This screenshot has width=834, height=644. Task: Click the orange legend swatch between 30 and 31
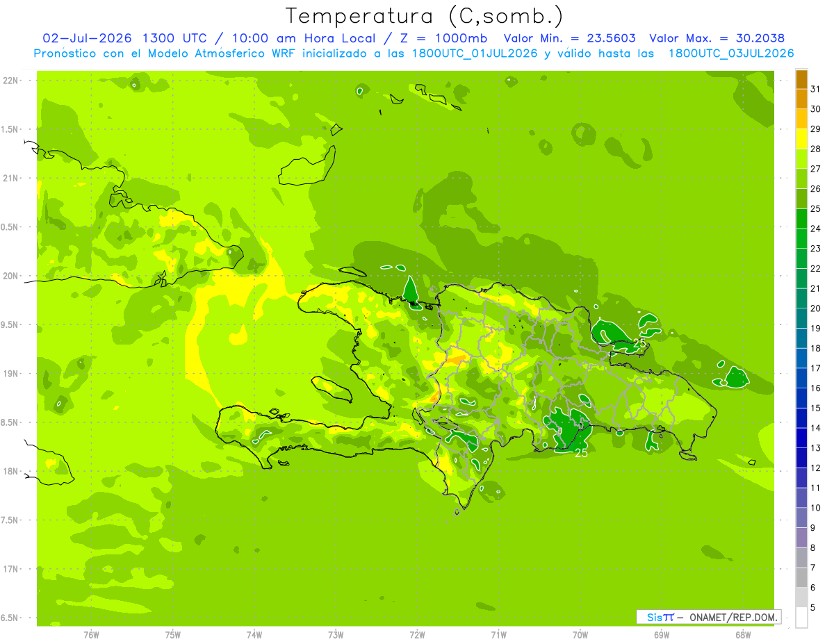(801, 99)
